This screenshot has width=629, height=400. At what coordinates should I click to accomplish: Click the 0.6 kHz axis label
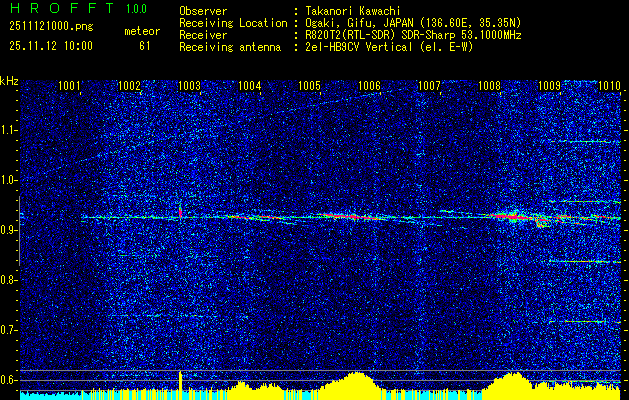8,380
